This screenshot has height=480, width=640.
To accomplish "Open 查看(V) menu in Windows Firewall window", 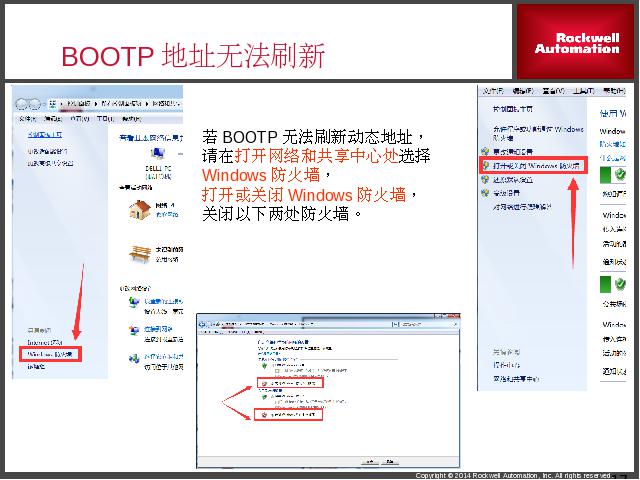I will pyautogui.click(x=553, y=91).
